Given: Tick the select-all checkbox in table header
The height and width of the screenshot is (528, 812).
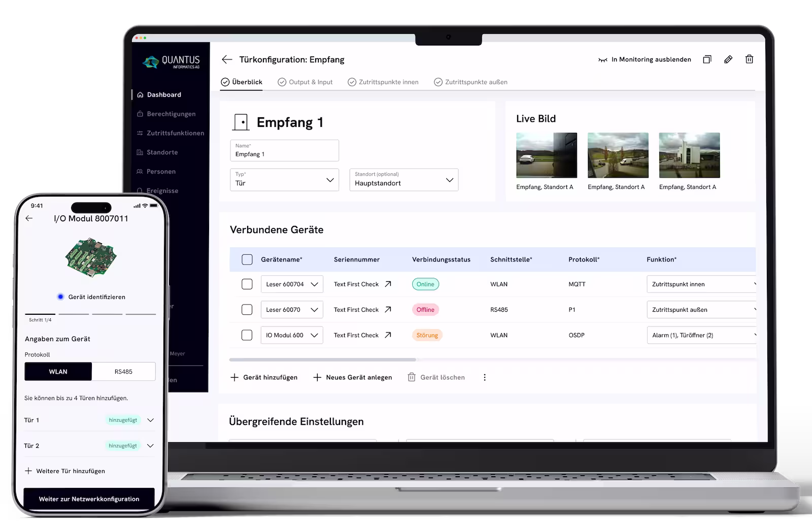Looking at the screenshot, I should click(247, 259).
